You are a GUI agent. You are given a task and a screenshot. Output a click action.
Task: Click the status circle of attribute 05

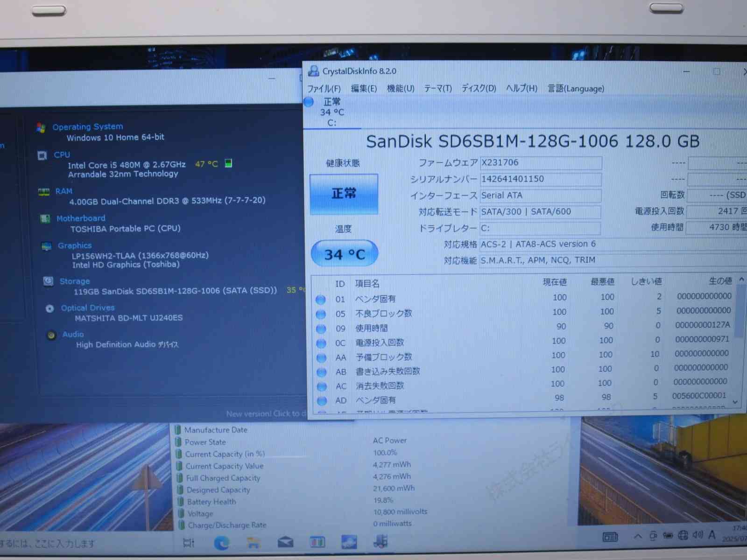(321, 315)
